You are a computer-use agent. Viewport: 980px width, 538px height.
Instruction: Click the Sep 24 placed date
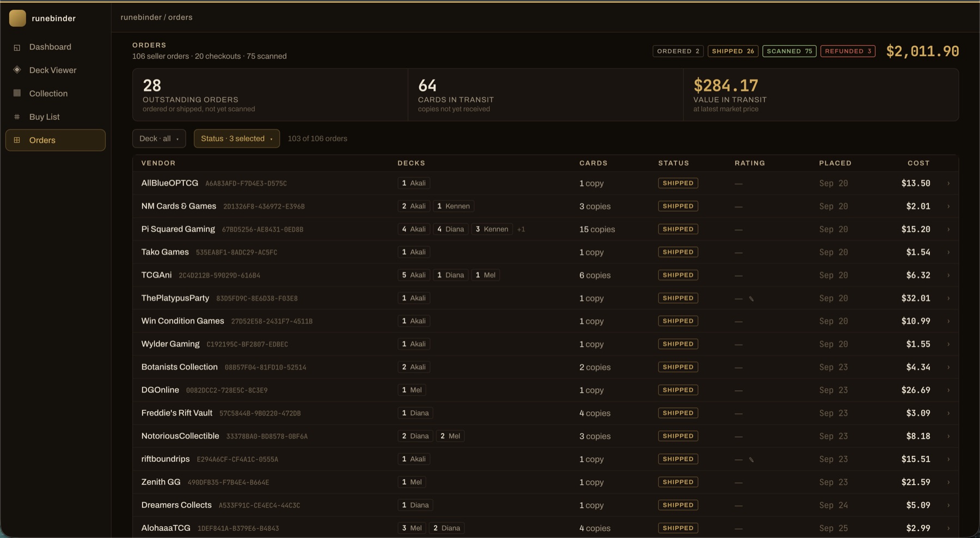coord(834,505)
